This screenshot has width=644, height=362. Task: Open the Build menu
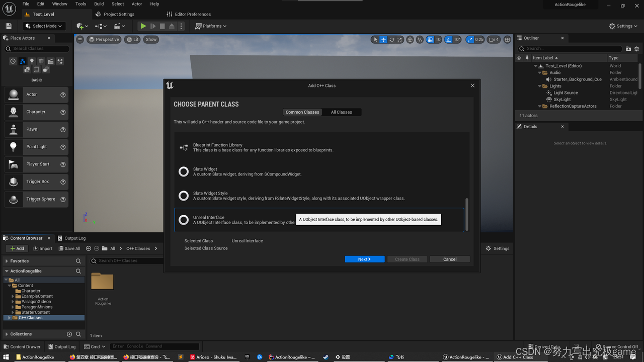99,4
